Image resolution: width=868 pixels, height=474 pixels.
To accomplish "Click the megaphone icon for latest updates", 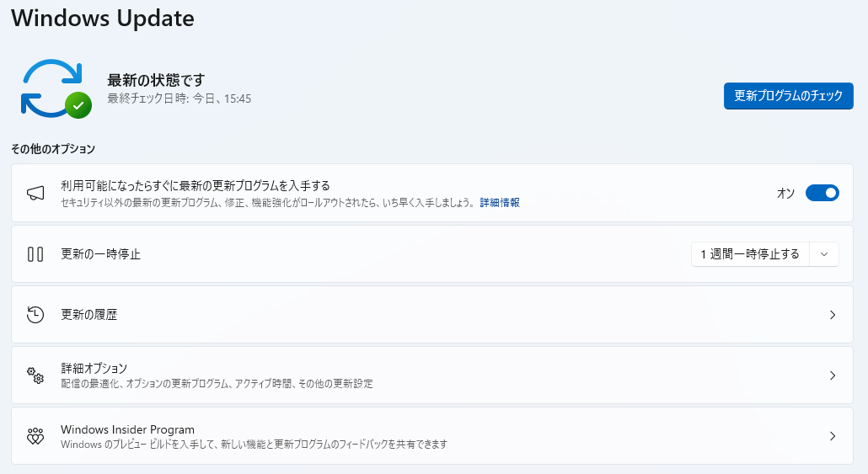I will click(x=35, y=193).
